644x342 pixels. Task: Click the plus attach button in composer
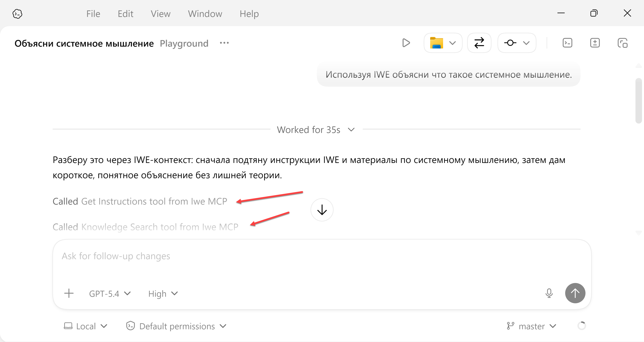point(69,293)
